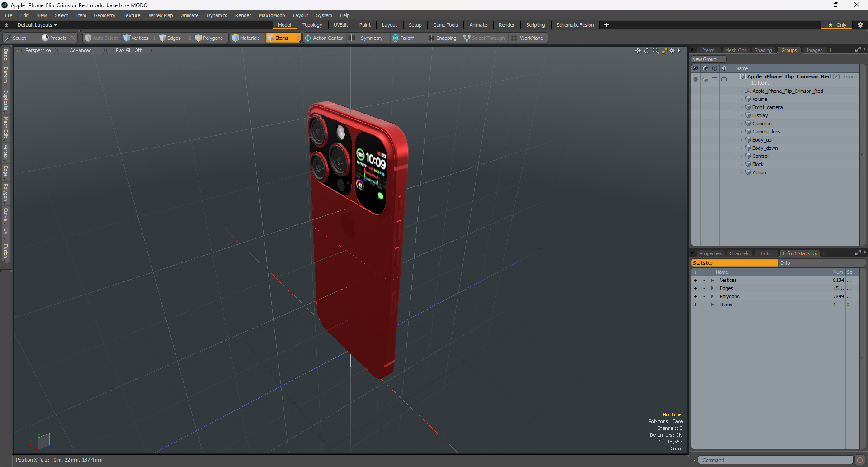Select the Display tree item
This screenshot has height=467, width=868.
tap(760, 115)
